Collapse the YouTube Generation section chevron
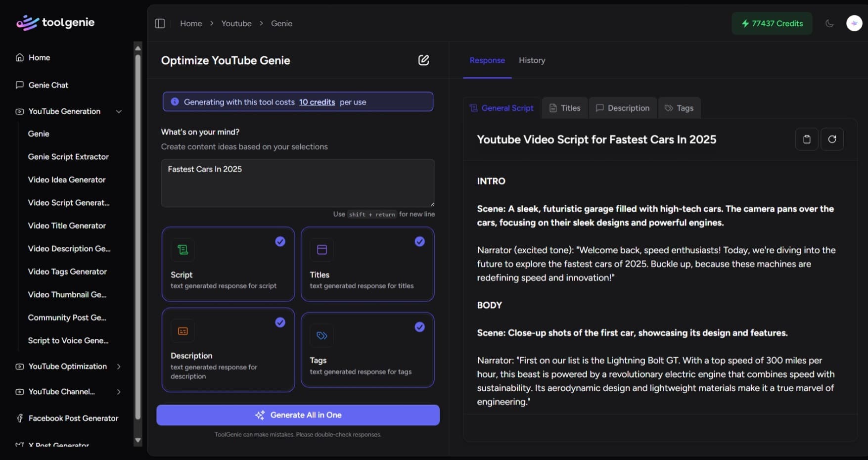The width and height of the screenshot is (868, 460). click(x=119, y=111)
